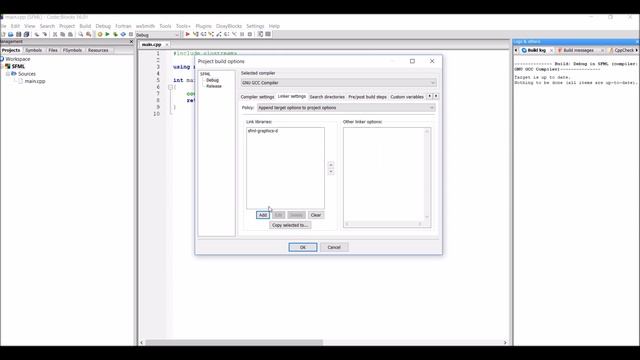Move link library down with arrow button

[331, 172]
